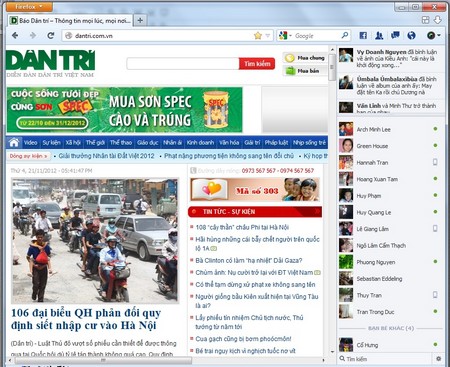Open the downloads arrow icon
The width and height of the screenshot is (450, 367).
[438, 20]
